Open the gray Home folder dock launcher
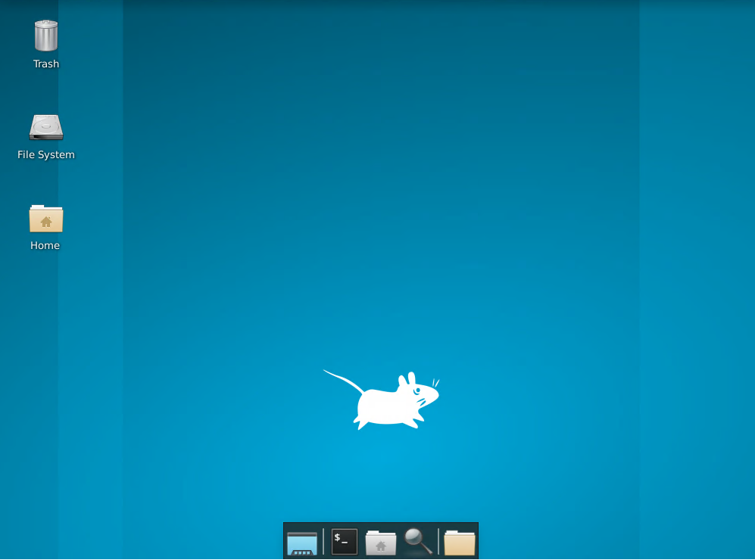 point(381,542)
